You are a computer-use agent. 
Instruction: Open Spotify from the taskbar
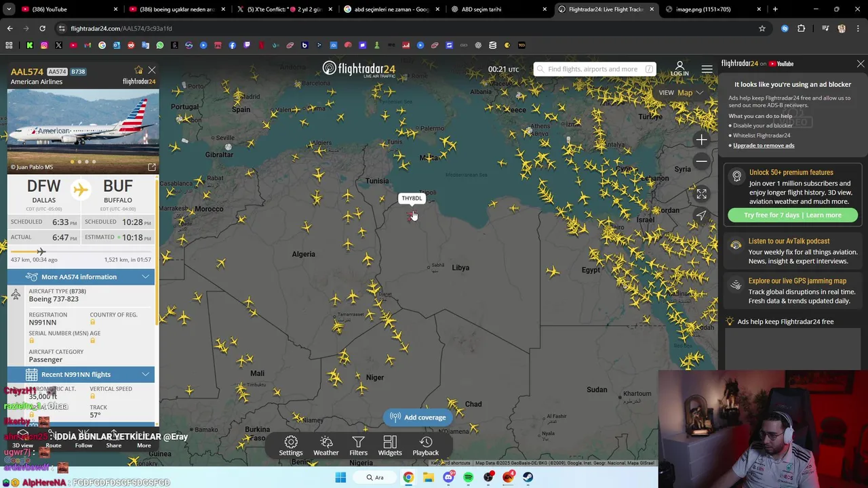tap(469, 477)
